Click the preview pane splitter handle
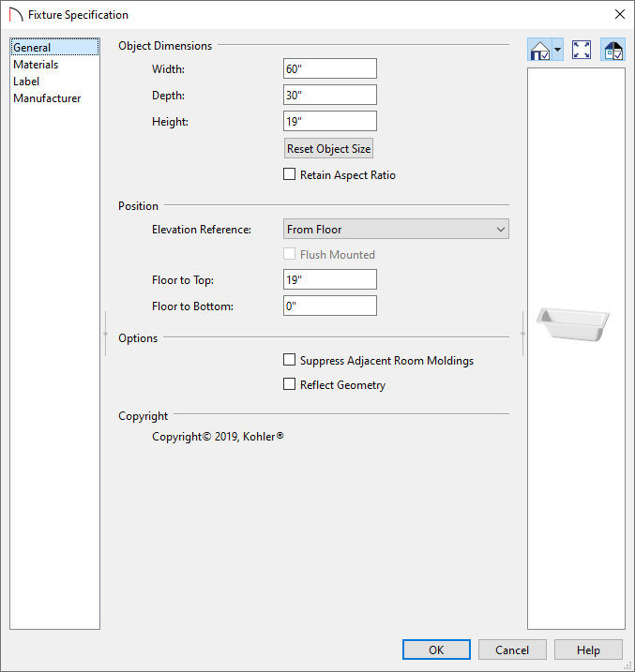 coord(522,334)
